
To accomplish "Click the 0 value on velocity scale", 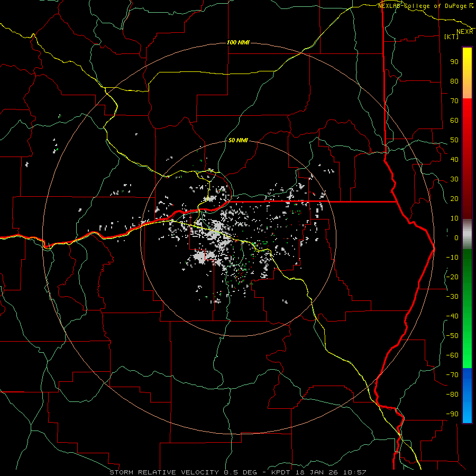I will coord(456,237).
